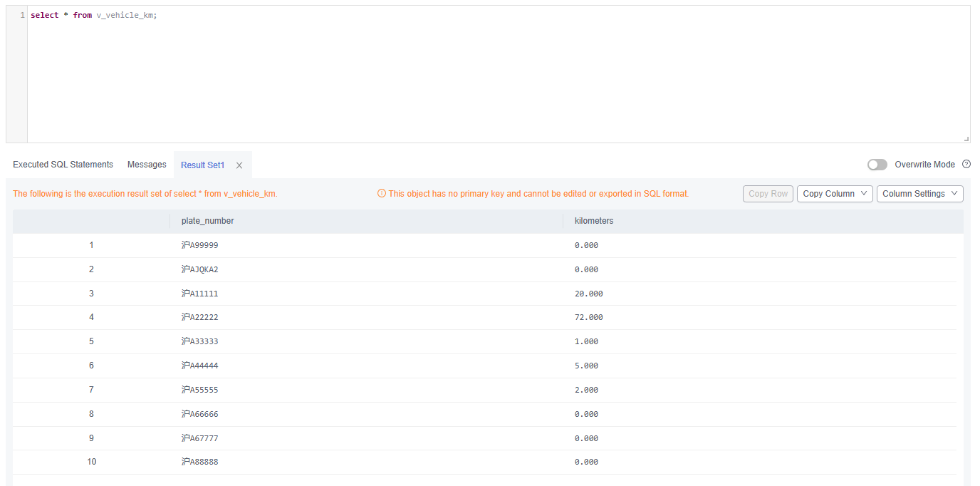Click the 72.000 kilometers cell

[589, 317]
